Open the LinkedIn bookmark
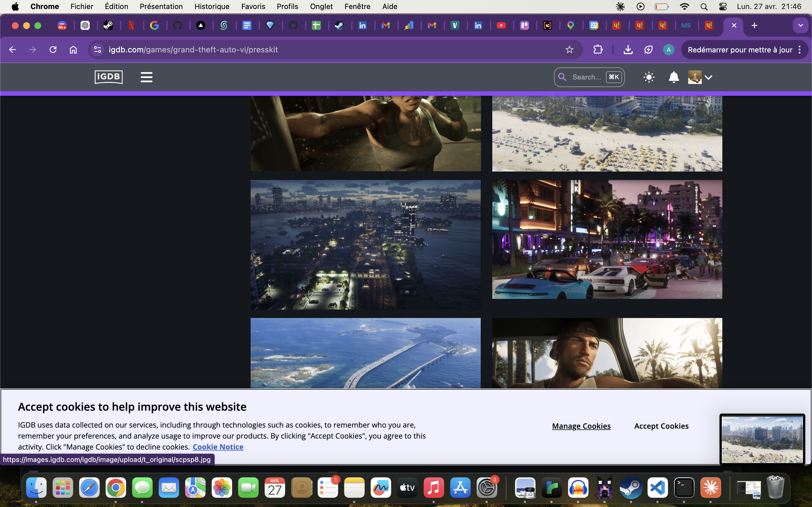This screenshot has width=812, height=507. (363, 25)
